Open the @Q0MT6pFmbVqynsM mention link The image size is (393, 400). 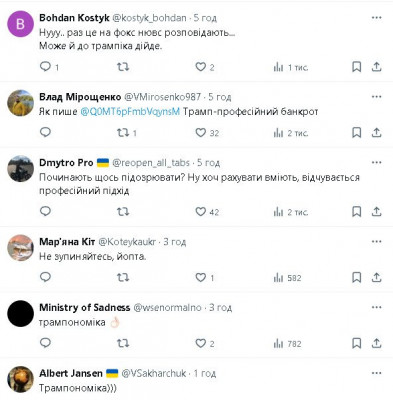coord(130,111)
